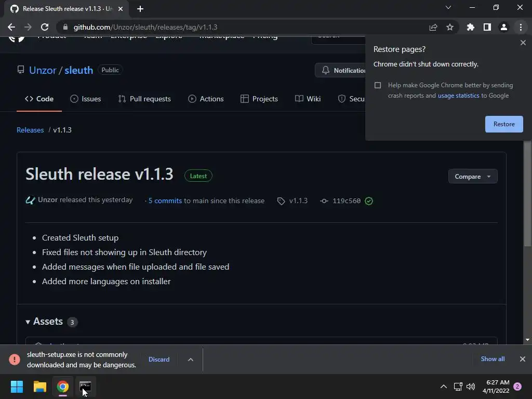Viewport: 532px width, 399px height.
Task: Open the terminal taskbar icon
Action: click(85, 387)
